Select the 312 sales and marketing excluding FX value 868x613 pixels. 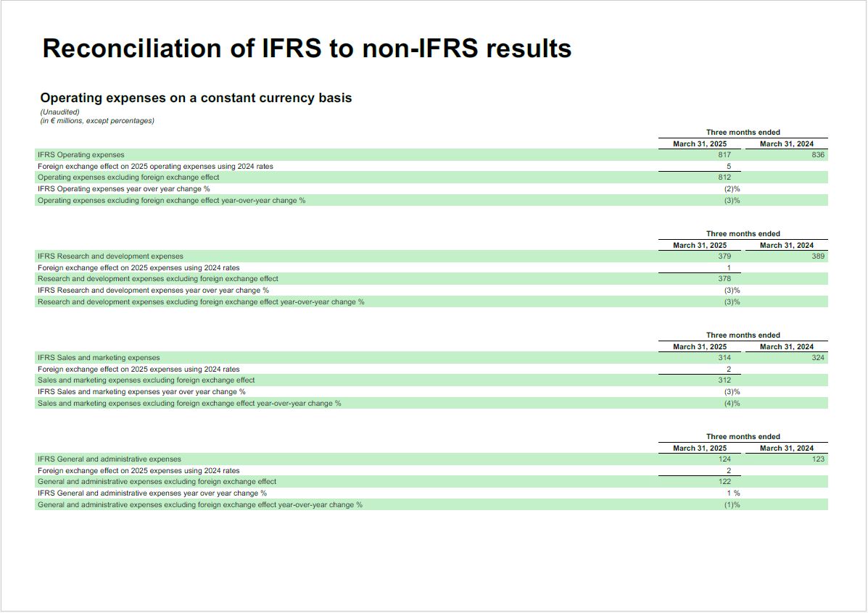(x=724, y=380)
